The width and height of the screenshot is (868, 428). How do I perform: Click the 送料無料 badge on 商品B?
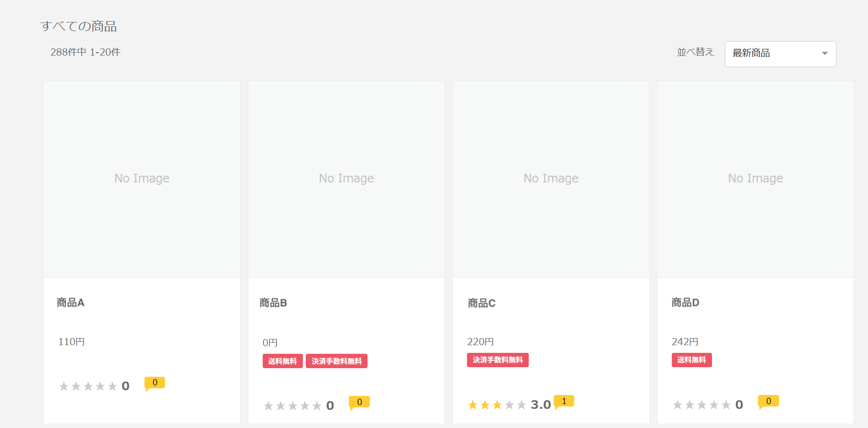(282, 361)
